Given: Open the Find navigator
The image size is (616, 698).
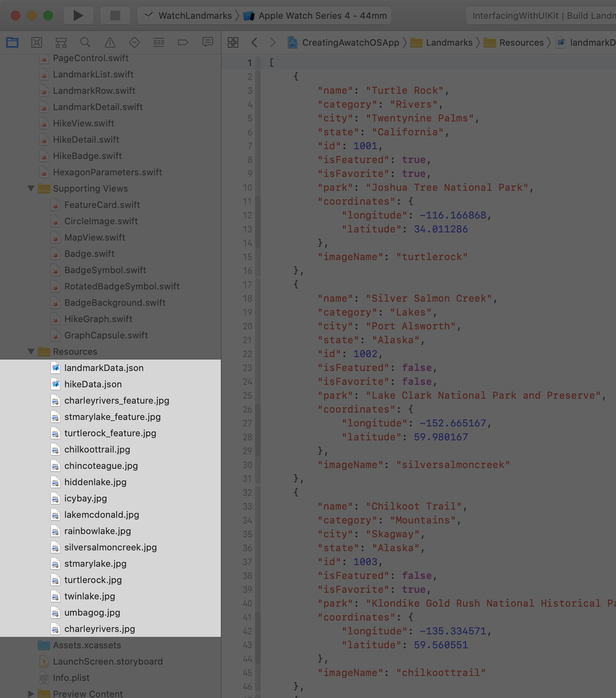Looking at the screenshot, I should (x=86, y=42).
